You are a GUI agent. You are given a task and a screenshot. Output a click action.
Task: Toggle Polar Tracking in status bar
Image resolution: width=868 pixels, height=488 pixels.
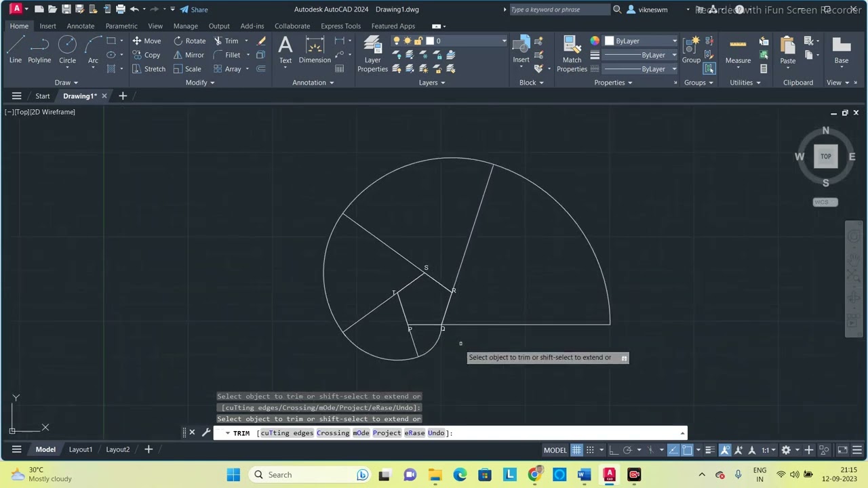click(x=627, y=450)
